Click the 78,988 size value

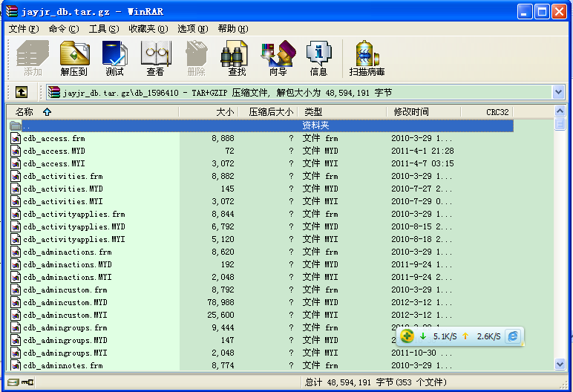220,303
